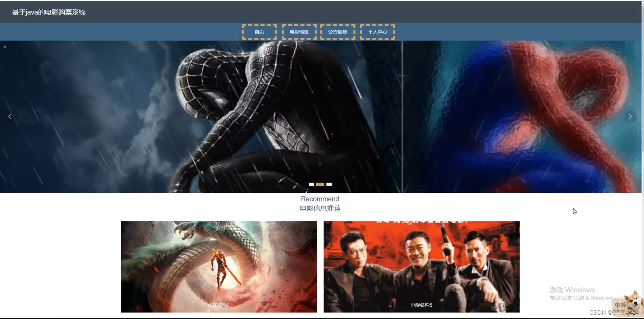Click the 电影信息推荐 section heading

tap(320, 208)
